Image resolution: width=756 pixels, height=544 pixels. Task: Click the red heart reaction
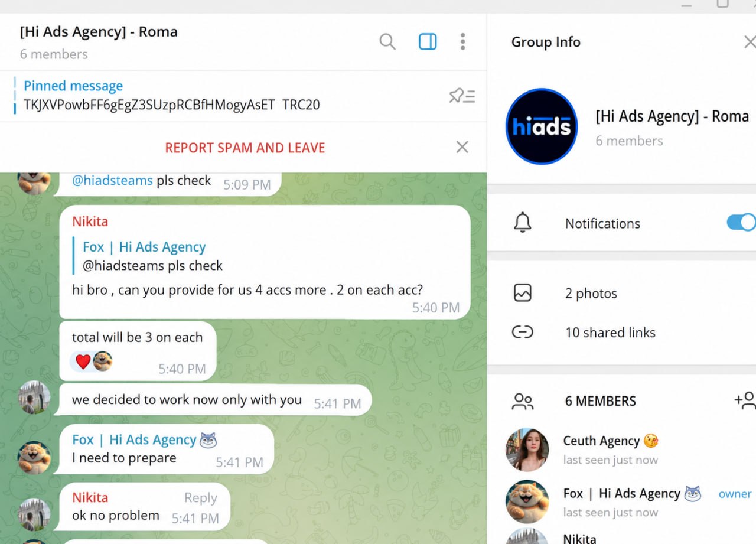pyautogui.click(x=83, y=361)
